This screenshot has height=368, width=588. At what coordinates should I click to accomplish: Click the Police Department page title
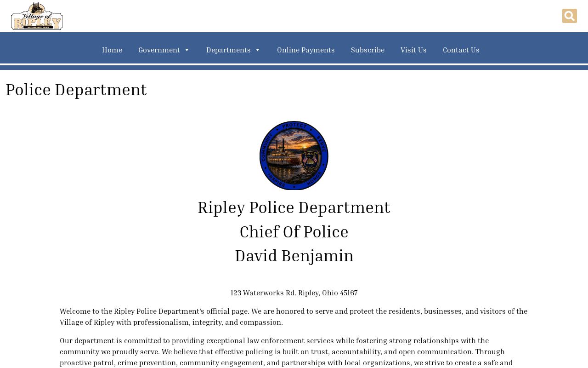[x=76, y=89]
